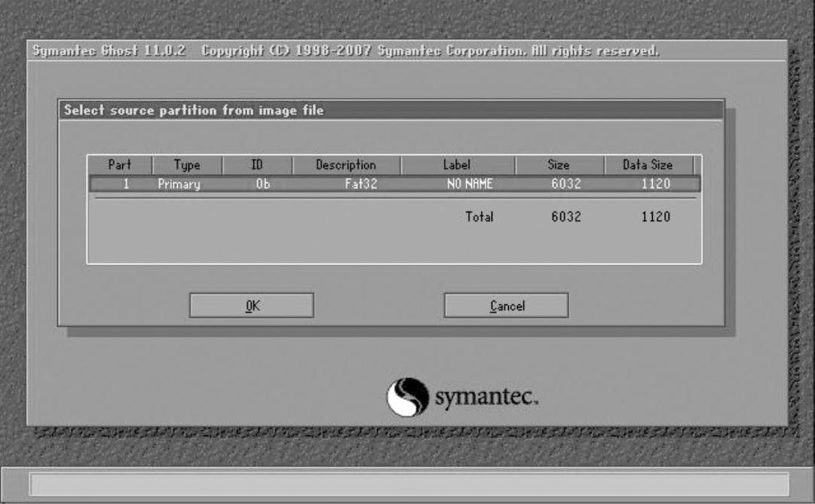Click the Symantec logo icon
Viewport: 815px width, 504px height.
407,397
